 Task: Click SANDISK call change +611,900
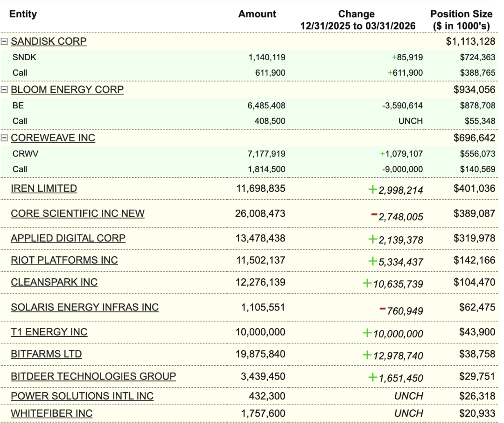(405, 73)
